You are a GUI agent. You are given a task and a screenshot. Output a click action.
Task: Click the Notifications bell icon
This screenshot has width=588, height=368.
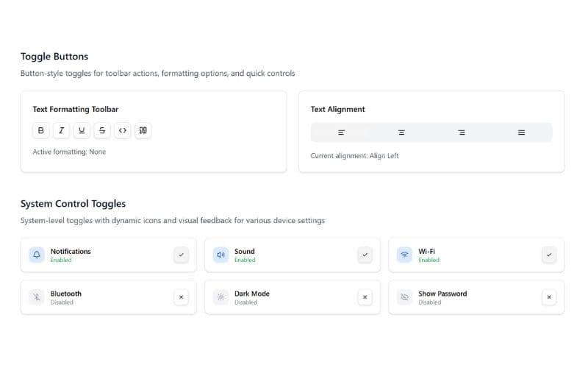point(37,255)
